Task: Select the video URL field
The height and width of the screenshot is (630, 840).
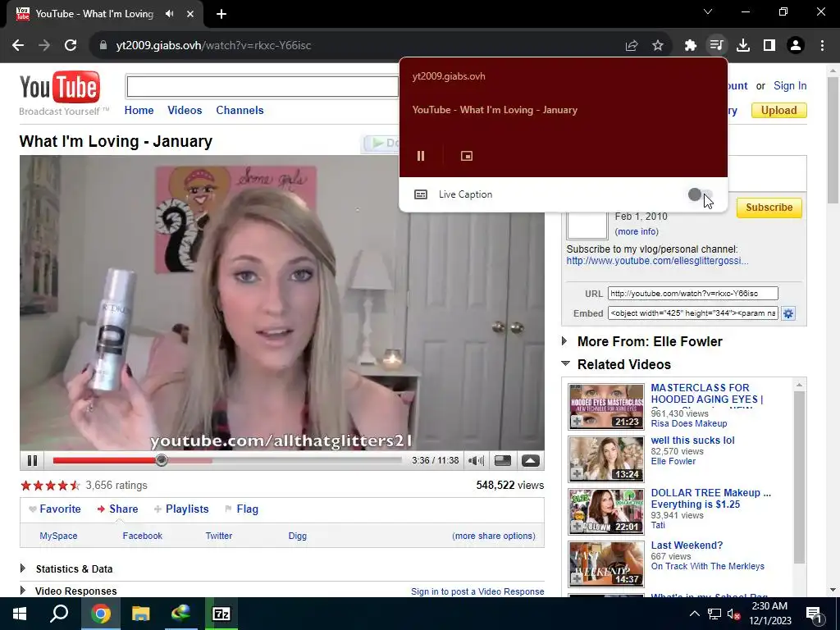Action: coord(692,294)
